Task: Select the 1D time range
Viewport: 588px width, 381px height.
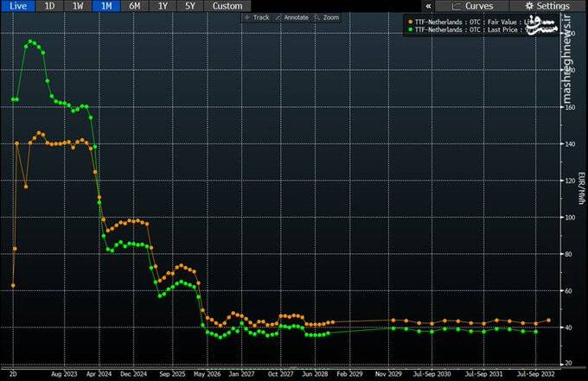Action: tap(51, 6)
